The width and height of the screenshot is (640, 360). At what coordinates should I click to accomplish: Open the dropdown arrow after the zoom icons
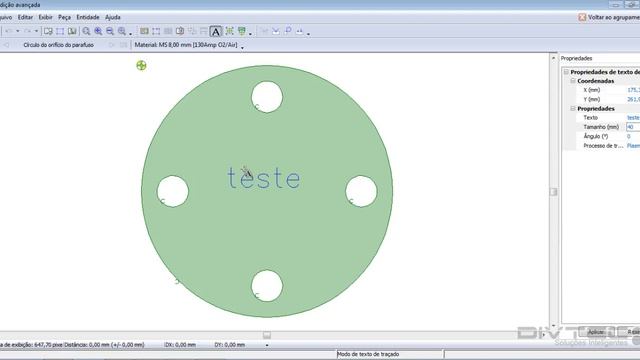click(x=131, y=34)
